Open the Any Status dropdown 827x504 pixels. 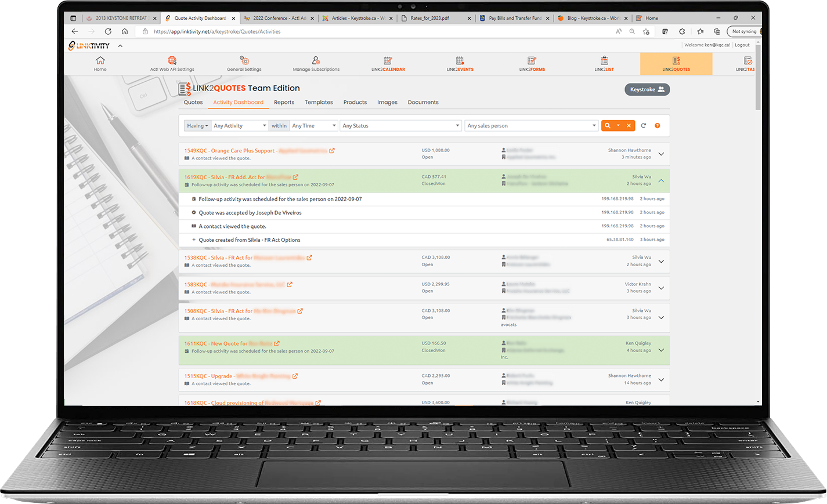click(400, 125)
